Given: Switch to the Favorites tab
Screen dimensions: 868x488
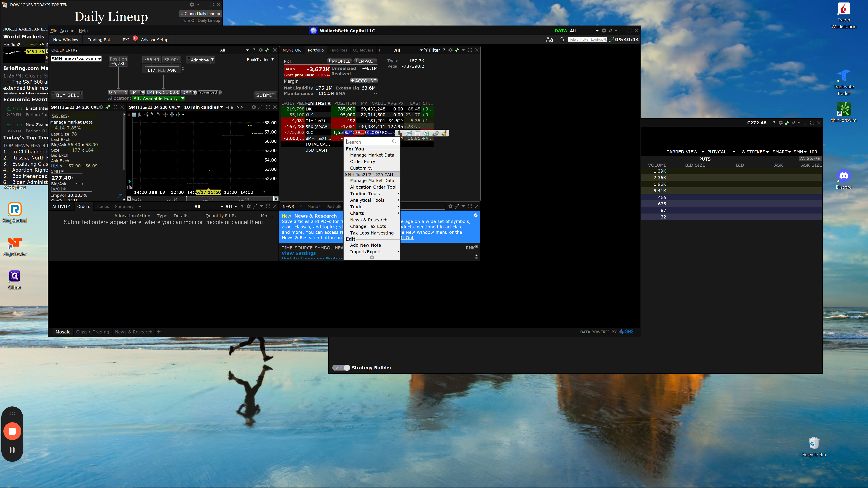Looking at the screenshot, I should pyautogui.click(x=338, y=50).
